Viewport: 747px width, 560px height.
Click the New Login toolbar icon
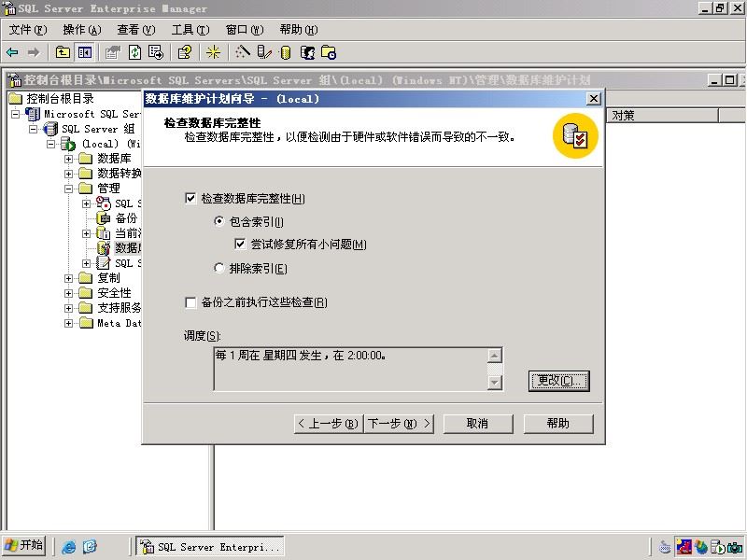tap(307, 52)
